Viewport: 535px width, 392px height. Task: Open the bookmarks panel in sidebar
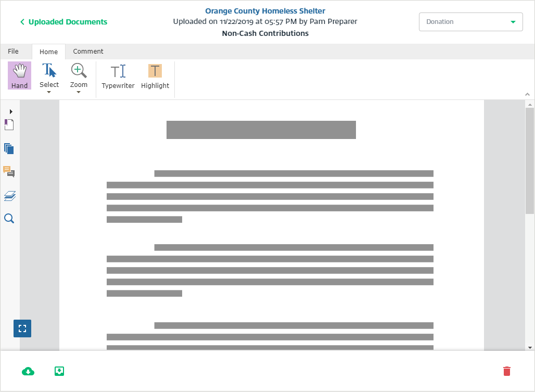coord(9,125)
